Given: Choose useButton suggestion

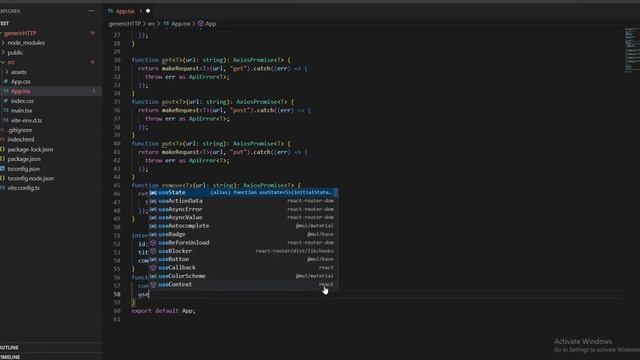Looking at the screenshot, I should pos(243,259).
